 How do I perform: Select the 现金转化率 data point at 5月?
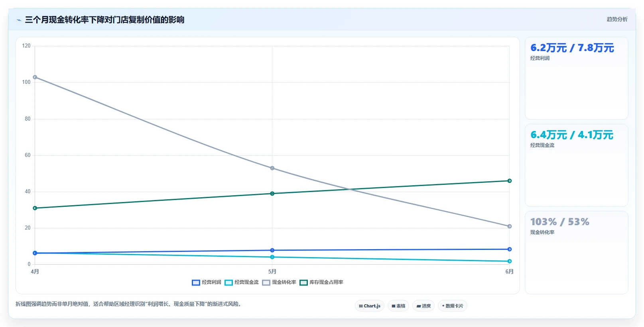click(272, 168)
